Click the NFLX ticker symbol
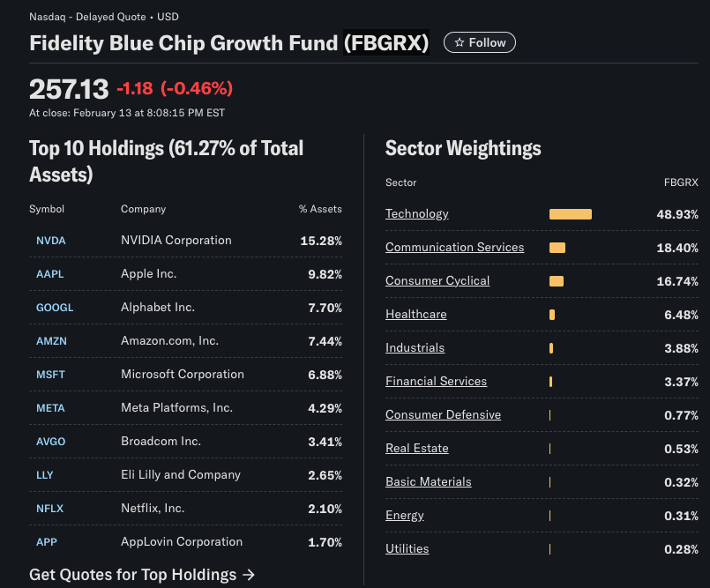Viewport: 710px width, 588px height. [49, 509]
